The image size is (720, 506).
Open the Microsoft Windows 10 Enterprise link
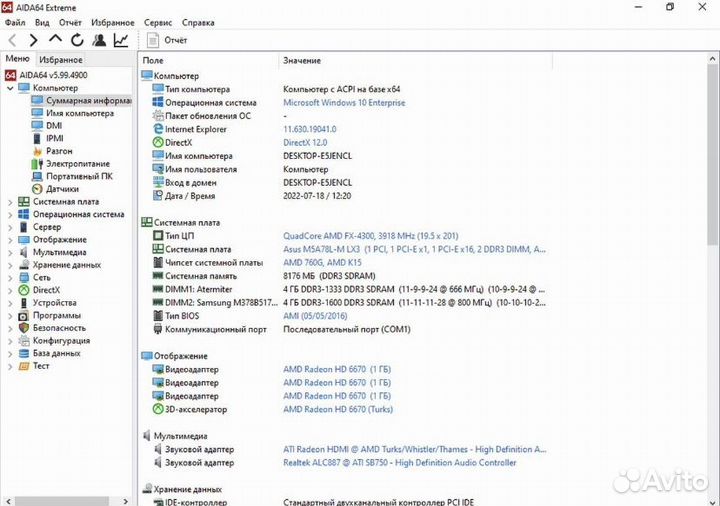[344, 102]
